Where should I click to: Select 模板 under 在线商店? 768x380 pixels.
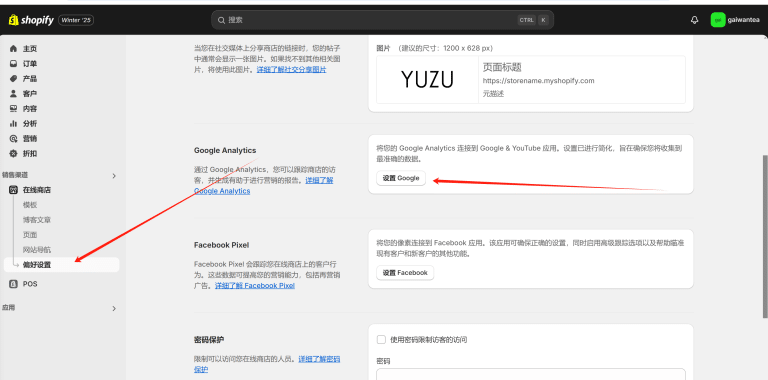30,205
